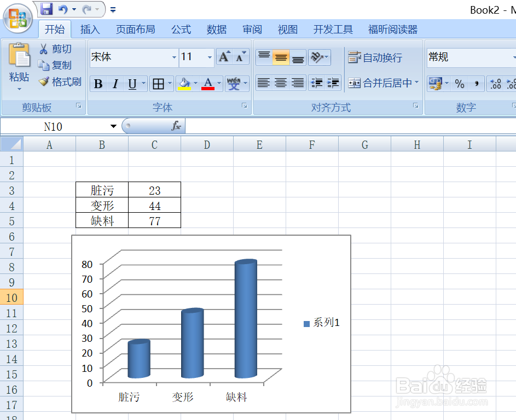Open the clipboard (剪贴板) dialog launcher
Viewport: 516px width, 420px height.
click(x=79, y=106)
